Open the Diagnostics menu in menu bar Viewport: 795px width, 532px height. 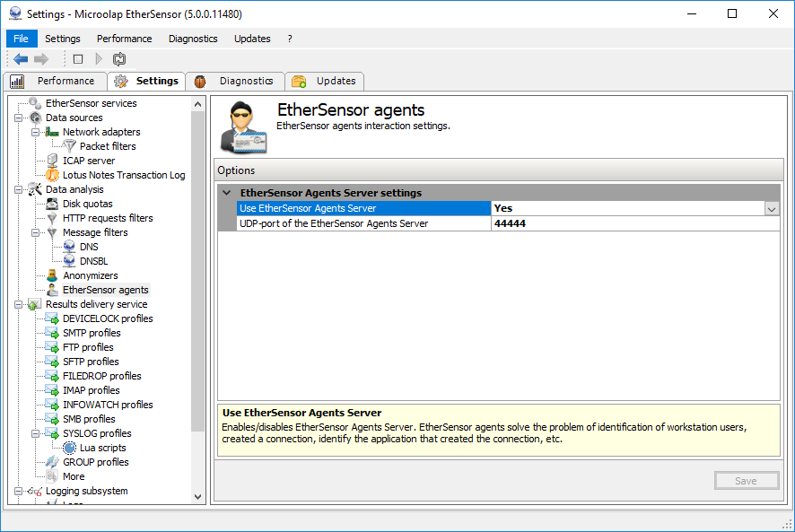pos(193,39)
